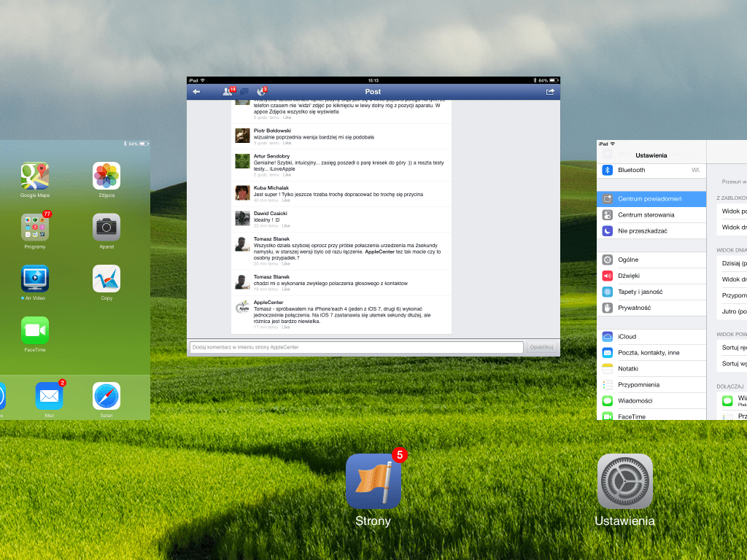
Task: Open the Ustawienia gear icon
Action: point(624,481)
